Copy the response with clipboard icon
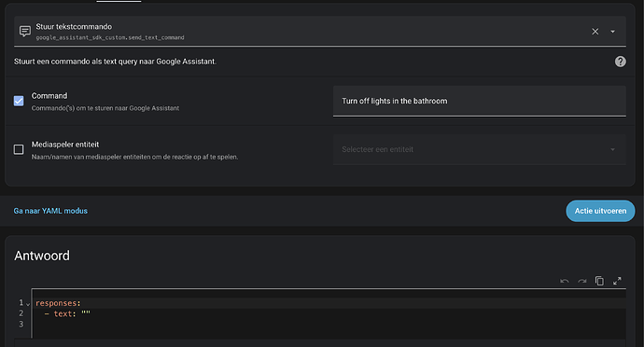The width and height of the screenshot is (644, 347). 599,281
